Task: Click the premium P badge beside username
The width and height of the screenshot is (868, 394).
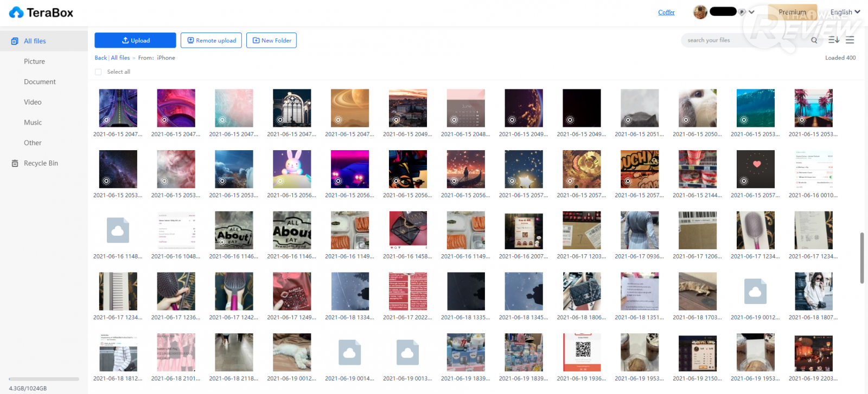Action: tap(742, 12)
